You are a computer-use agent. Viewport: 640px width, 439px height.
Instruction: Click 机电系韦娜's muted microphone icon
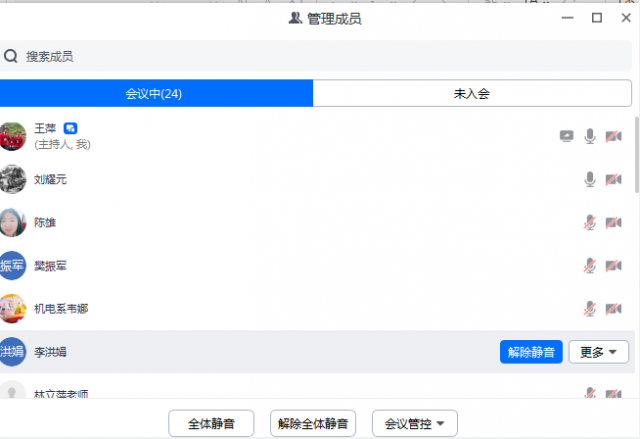[590, 308]
